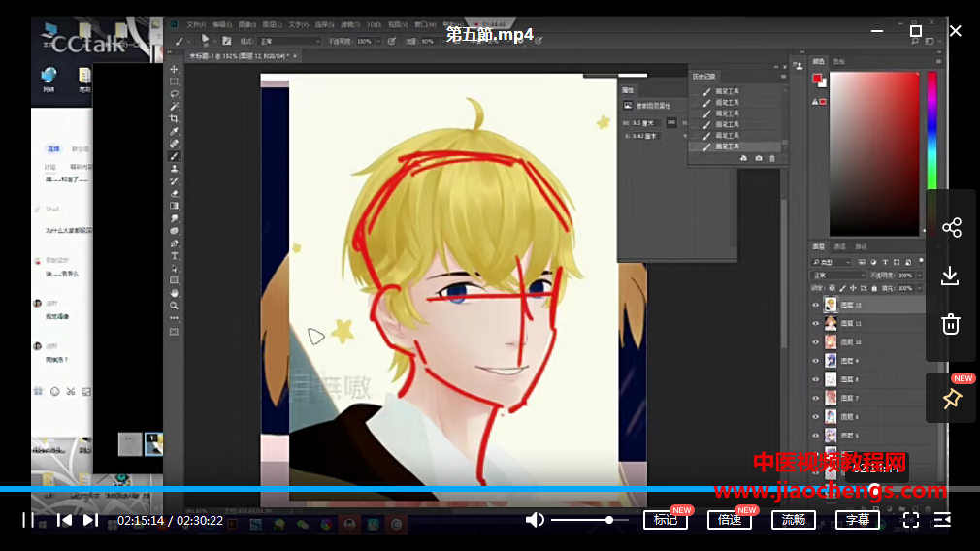The image size is (980, 551).
Task: Hide layer 图层 8 via eye icon
Action: pyautogui.click(x=816, y=379)
